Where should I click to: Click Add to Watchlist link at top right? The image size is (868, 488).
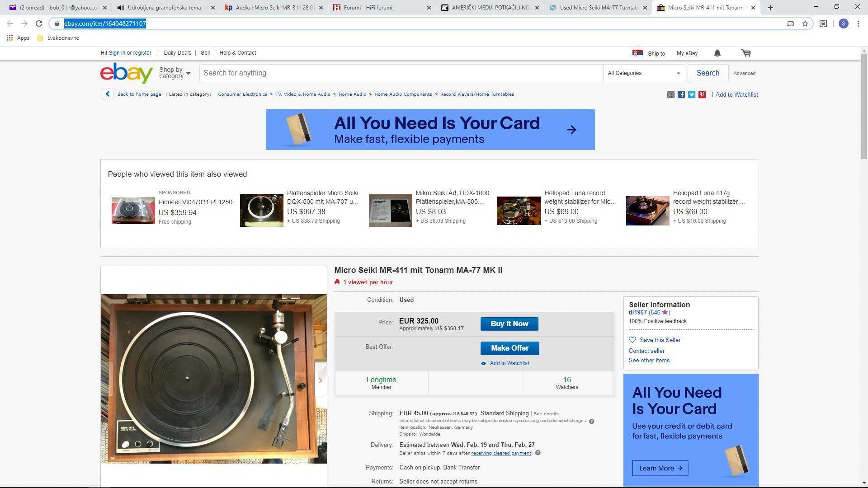pos(736,94)
